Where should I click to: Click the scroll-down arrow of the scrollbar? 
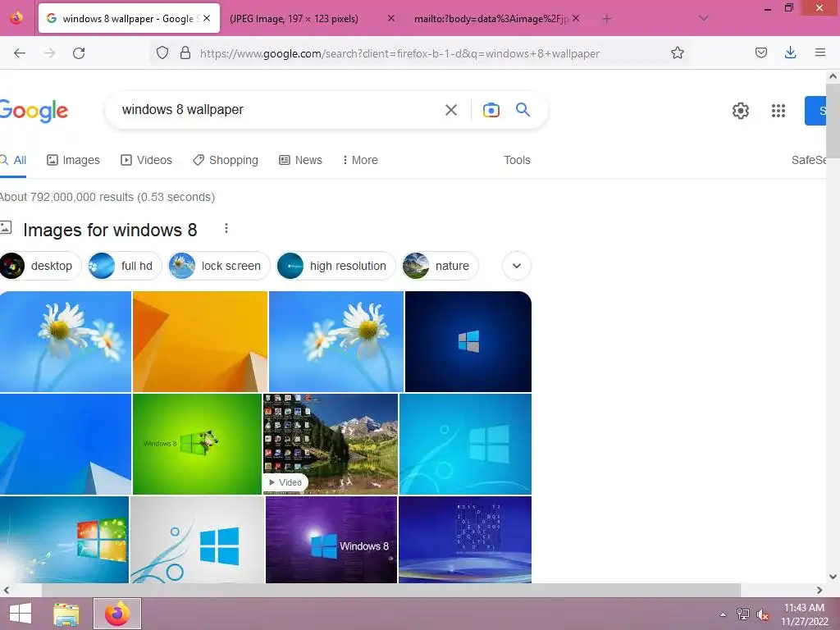tap(833, 577)
